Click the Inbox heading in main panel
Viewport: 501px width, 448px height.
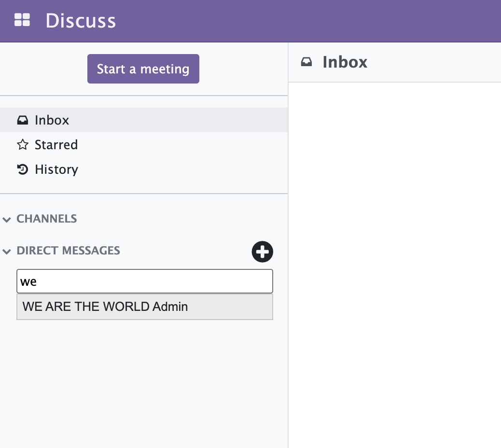pos(345,62)
